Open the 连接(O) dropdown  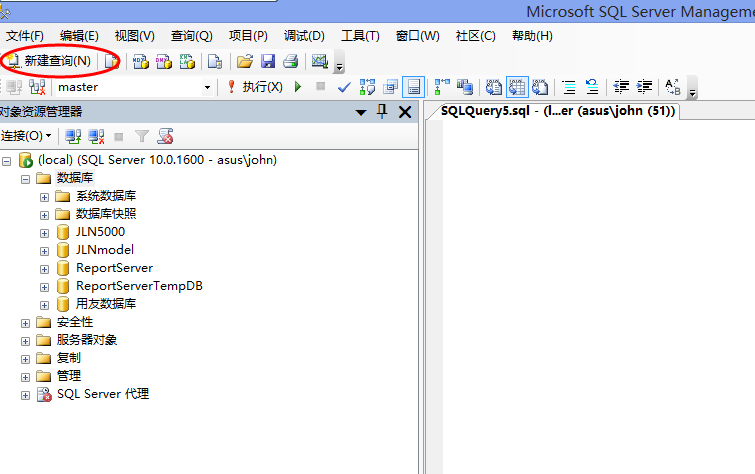pos(26,136)
